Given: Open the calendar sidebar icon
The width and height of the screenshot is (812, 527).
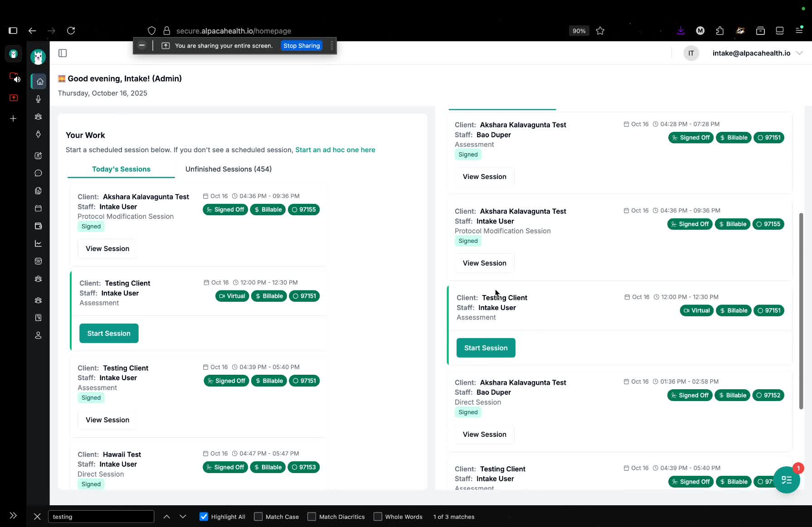Looking at the screenshot, I should pyautogui.click(x=39, y=208).
